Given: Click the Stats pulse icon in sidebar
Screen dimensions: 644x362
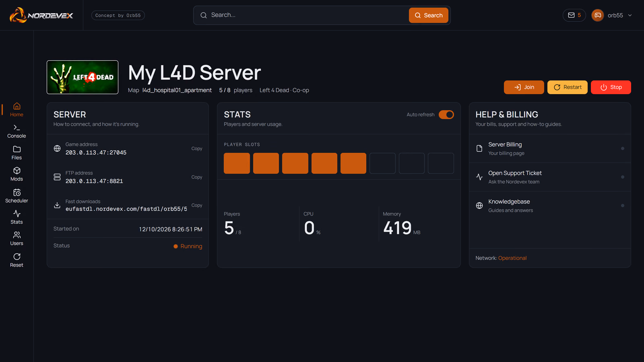Looking at the screenshot, I should pyautogui.click(x=17, y=214).
